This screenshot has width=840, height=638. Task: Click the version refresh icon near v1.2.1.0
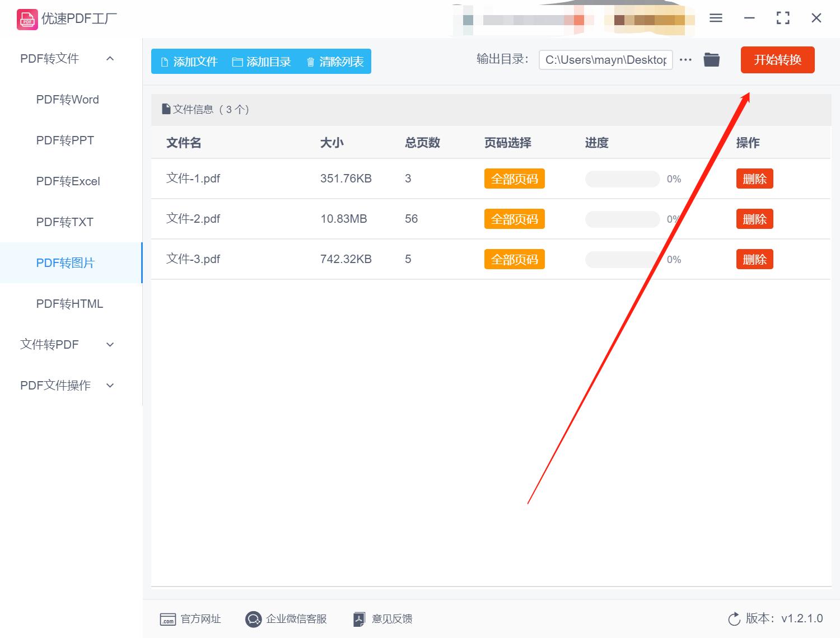coord(734,618)
